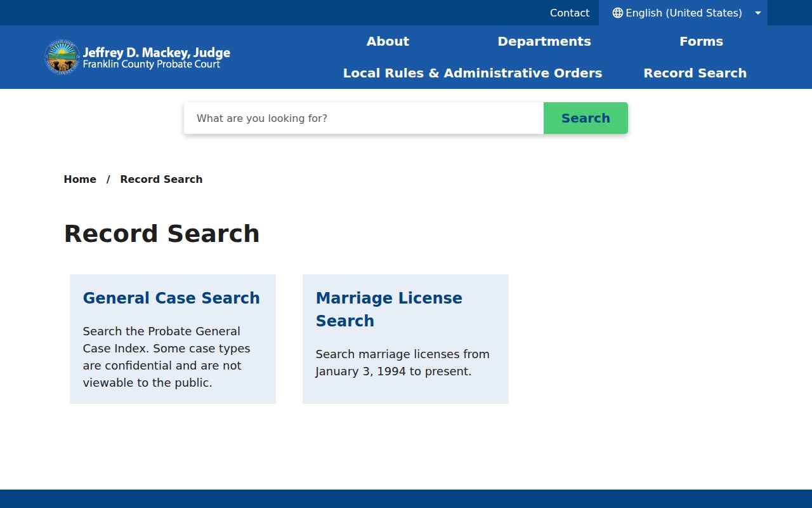
Task: Focus the 'What are you looking for?' field
Action: pos(363,118)
